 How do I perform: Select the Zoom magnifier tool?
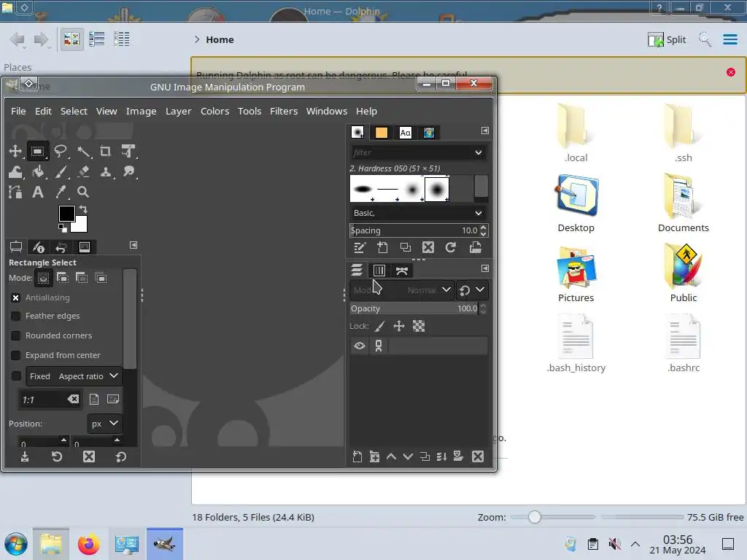point(83,192)
